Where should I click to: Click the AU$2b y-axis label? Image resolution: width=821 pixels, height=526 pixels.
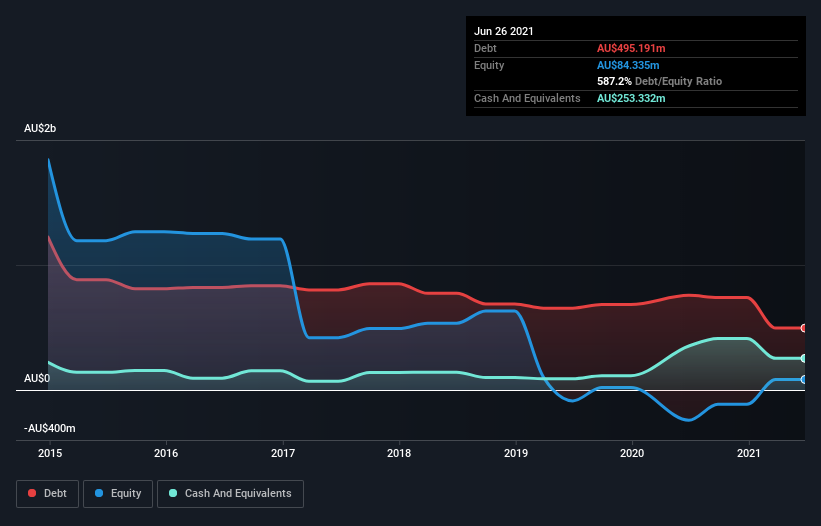pyautogui.click(x=40, y=128)
